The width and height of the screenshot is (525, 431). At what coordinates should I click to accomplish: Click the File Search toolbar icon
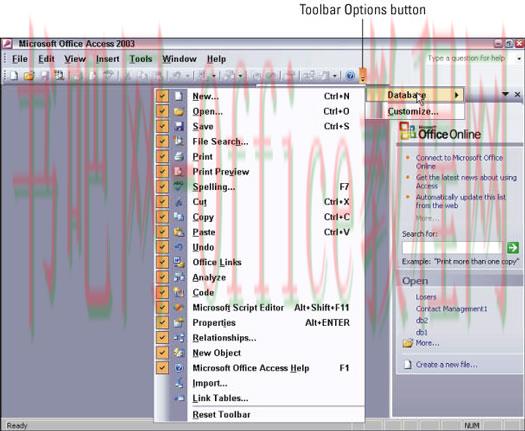point(59,76)
